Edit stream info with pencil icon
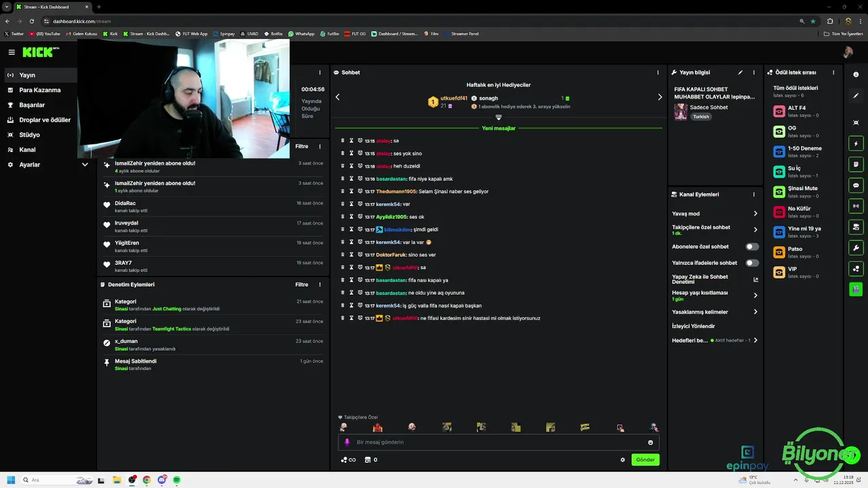 (x=741, y=73)
